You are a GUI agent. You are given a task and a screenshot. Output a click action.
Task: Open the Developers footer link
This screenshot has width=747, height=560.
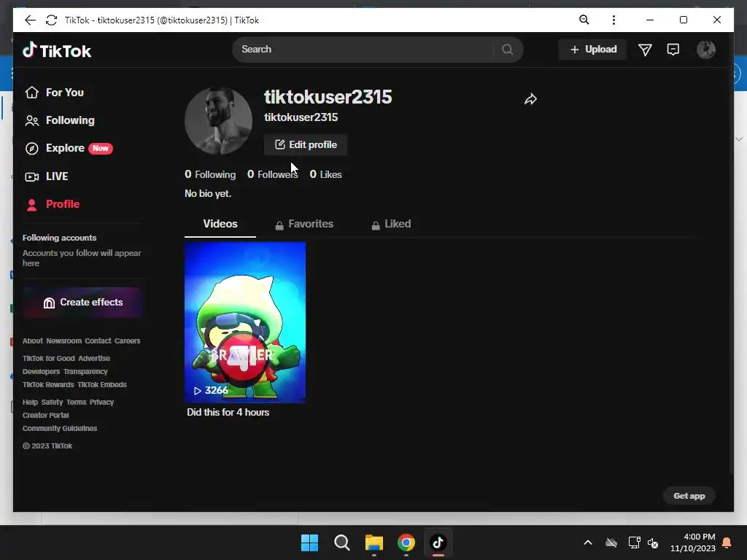tap(41, 371)
